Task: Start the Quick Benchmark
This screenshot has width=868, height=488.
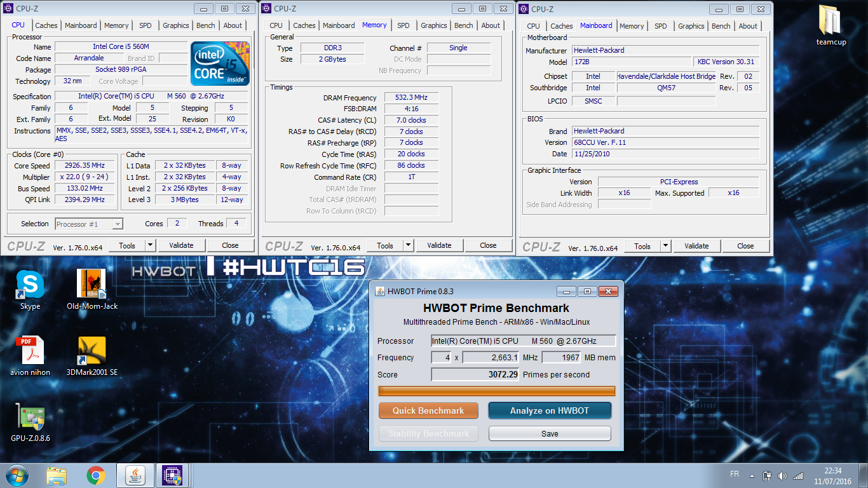Action: (x=428, y=410)
